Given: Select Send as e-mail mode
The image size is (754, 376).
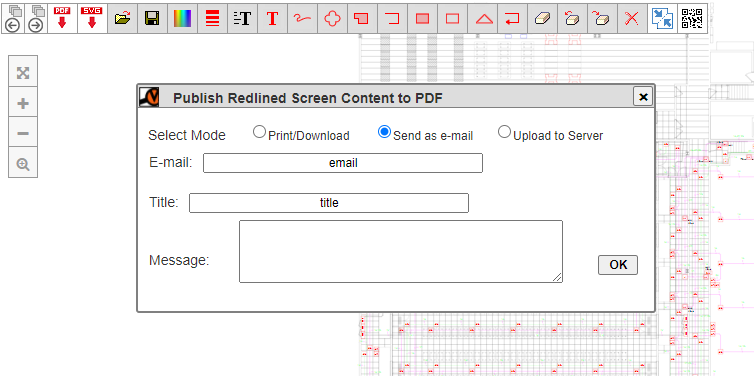Looking at the screenshot, I should click(x=384, y=132).
